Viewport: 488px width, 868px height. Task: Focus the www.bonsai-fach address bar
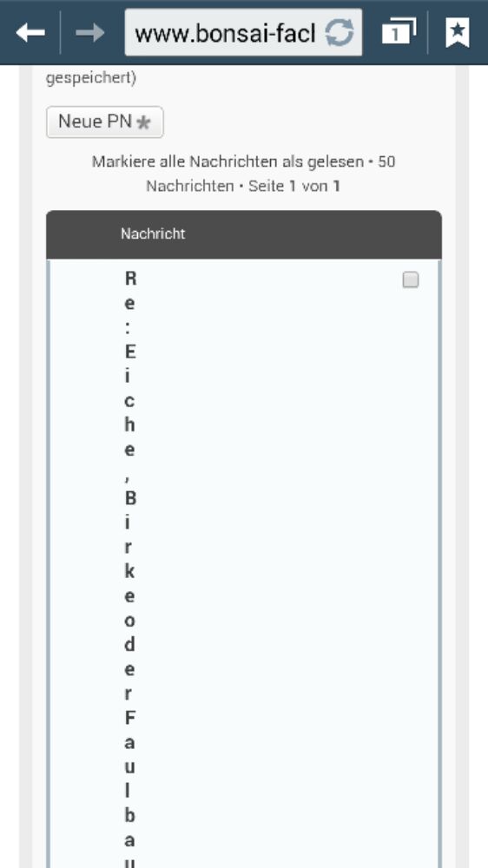[x=244, y=33]
